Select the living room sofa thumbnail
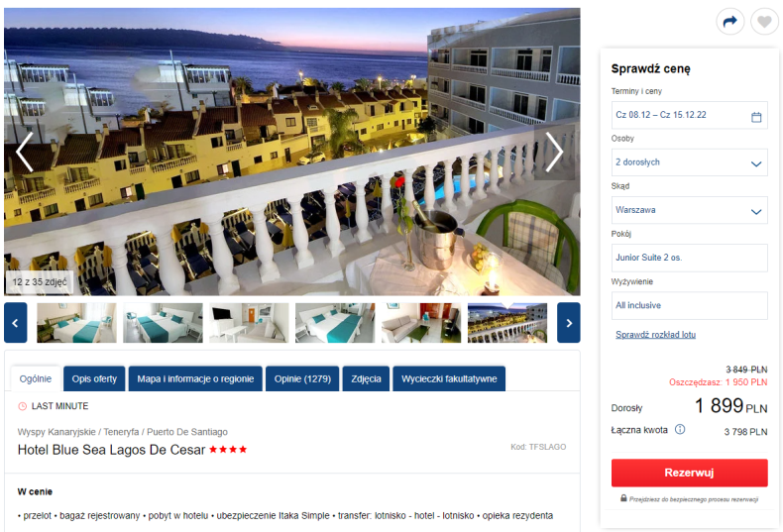This screenshot has width=783, height=532. pyautogui.click(x=421, y=323)
